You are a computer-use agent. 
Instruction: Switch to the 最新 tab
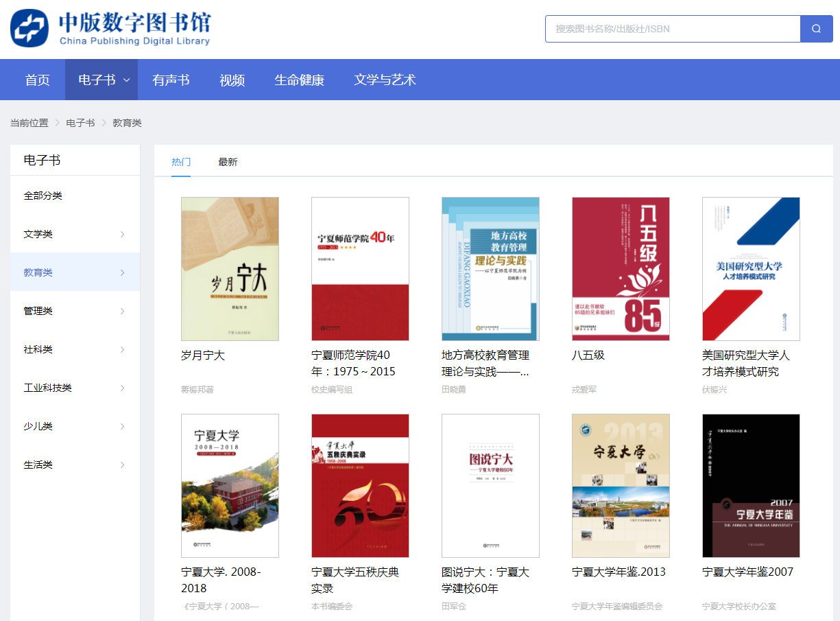point(228,162)
